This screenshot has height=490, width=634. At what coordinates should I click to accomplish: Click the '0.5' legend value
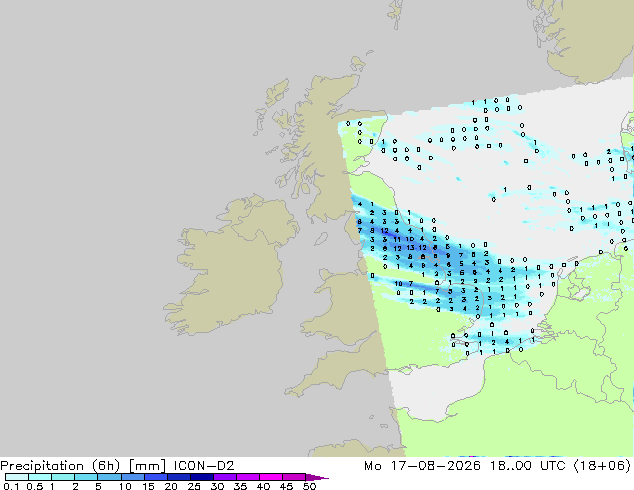tap(35, 486)
